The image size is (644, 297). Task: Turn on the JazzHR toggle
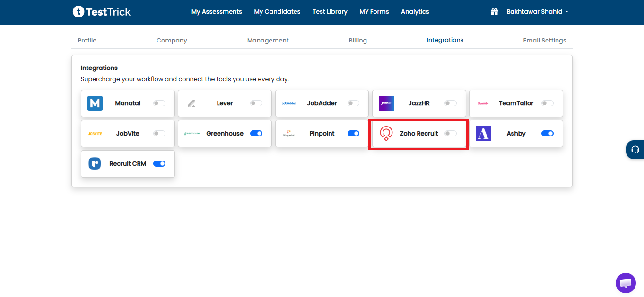click(451, 103)
